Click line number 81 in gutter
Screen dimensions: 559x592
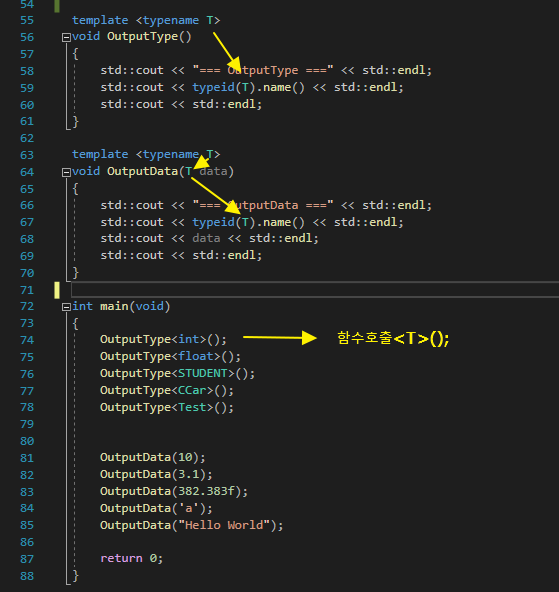(x=27, y=458)
